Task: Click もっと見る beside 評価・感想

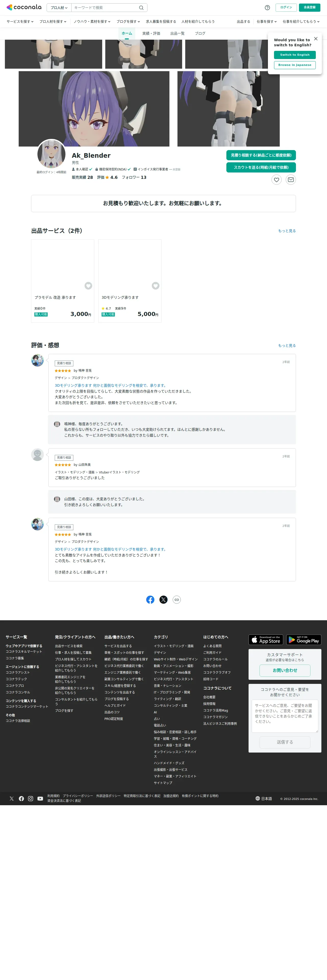Action: point(287,346)
